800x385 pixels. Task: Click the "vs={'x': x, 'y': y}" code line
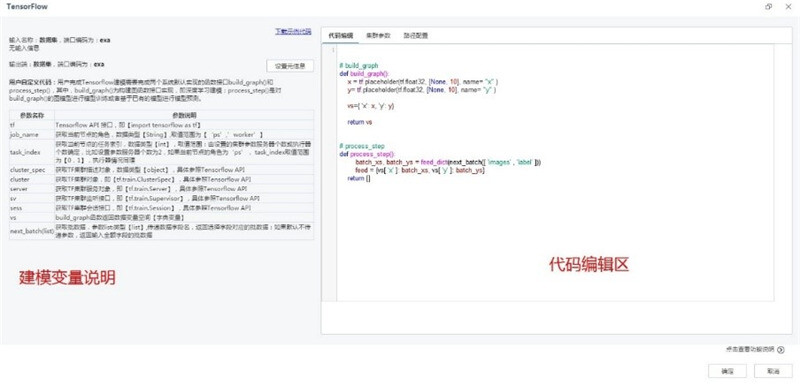[370, 106]
